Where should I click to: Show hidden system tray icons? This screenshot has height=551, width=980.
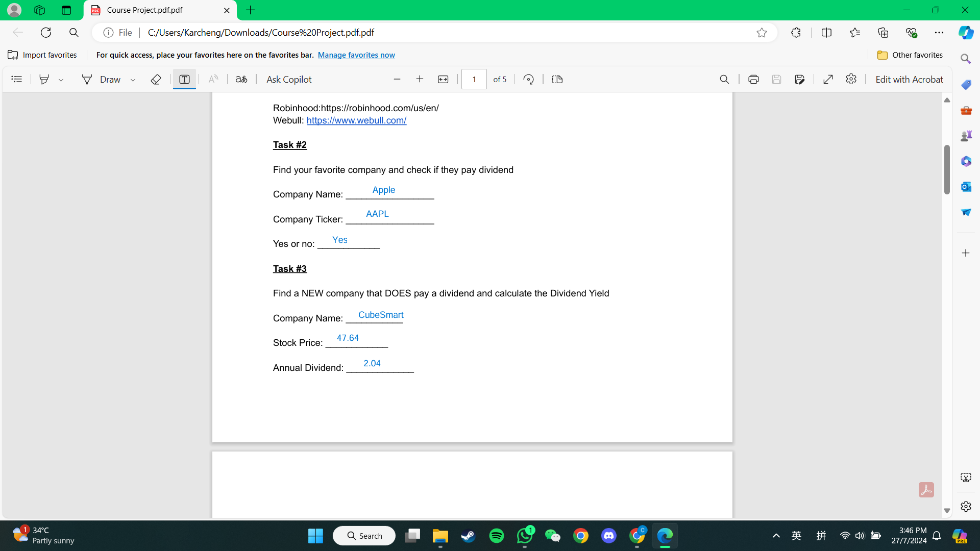pyautogui.click(x=776, y=536)
